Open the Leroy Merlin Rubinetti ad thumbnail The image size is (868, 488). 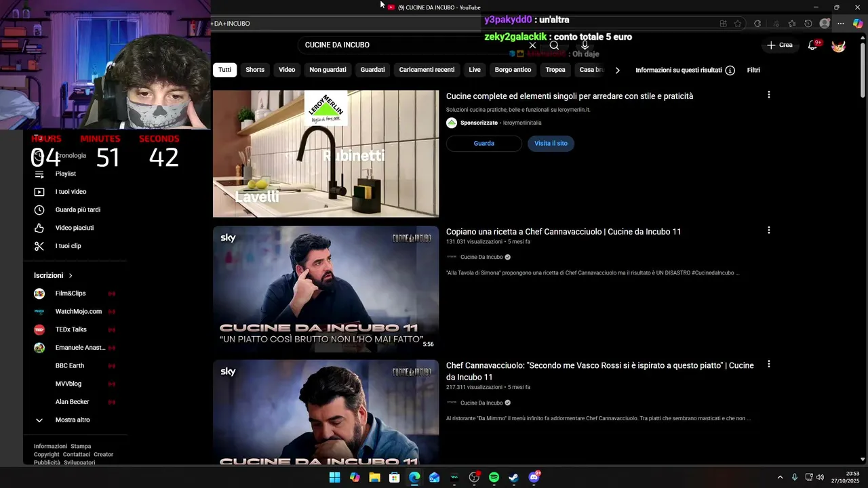[325, 154]
